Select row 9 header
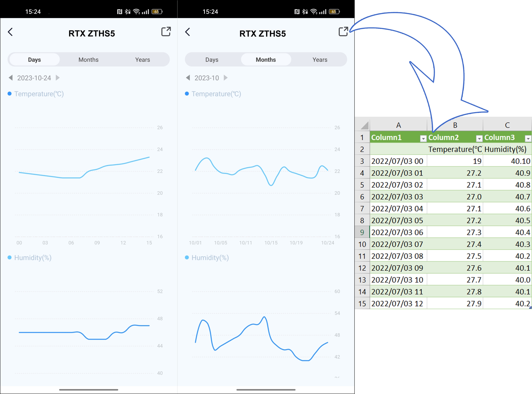532x394 pixels. tap(362, 232)
